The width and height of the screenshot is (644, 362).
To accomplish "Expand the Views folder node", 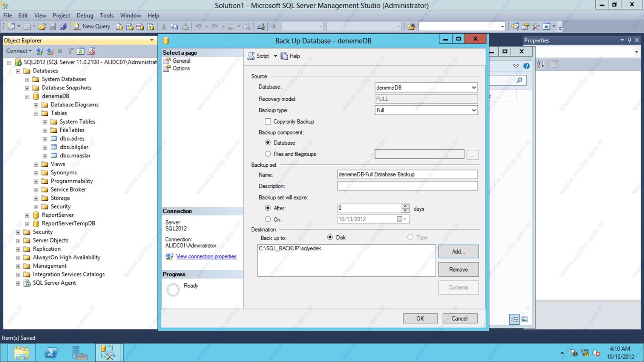I will (36, 164).
